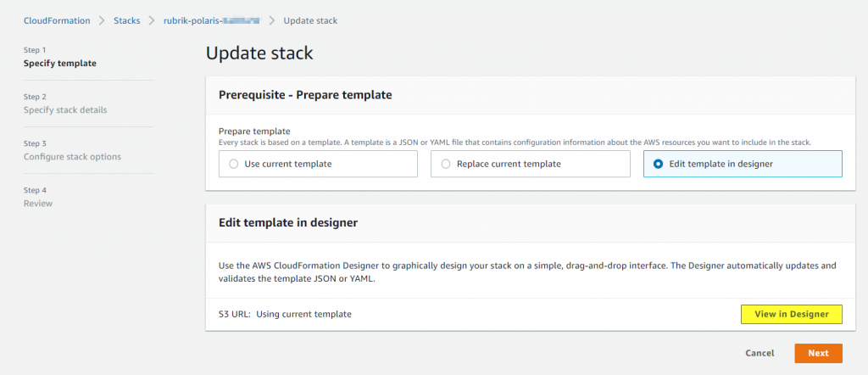Click the Update stack page heading
Screen dimensions: 868x375
tap(259, 53)
